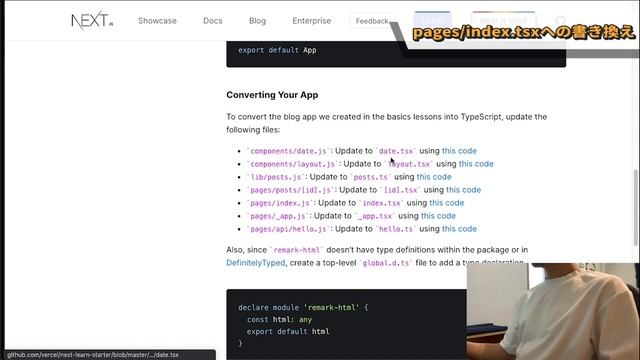Open 'this code' link for [id].tsx
Viewport: 640px width, 360px height.
click(x=463, y=190)
